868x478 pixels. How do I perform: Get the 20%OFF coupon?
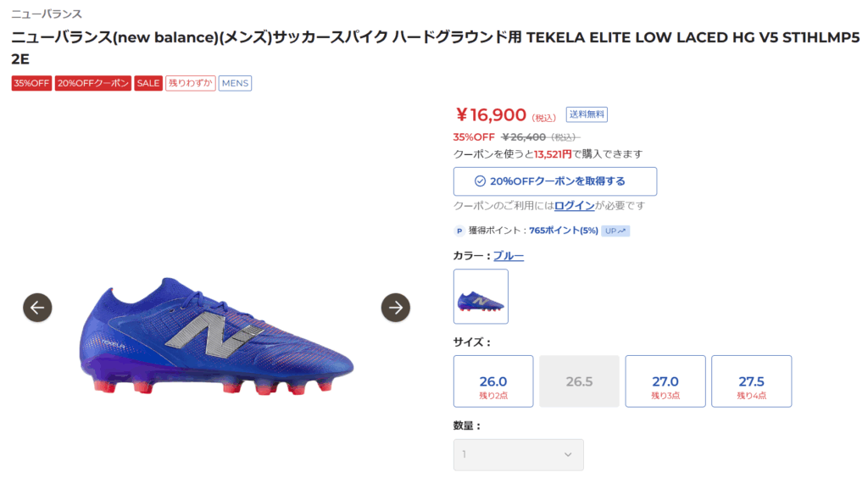(555, 181)
